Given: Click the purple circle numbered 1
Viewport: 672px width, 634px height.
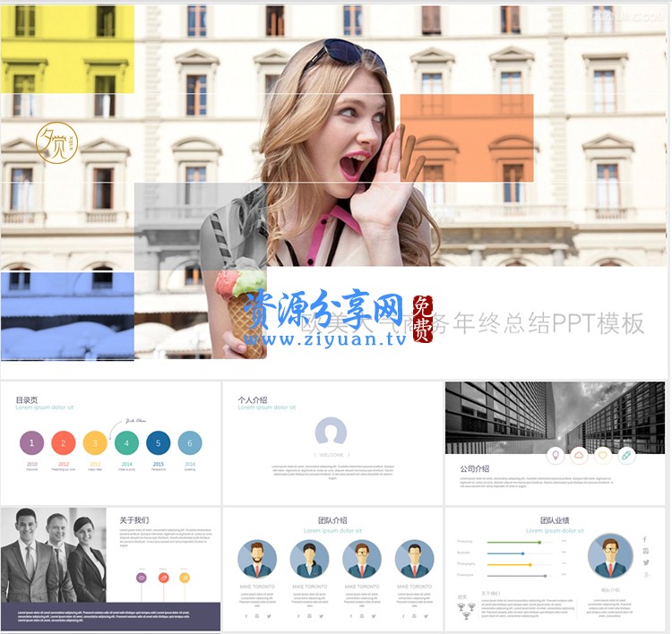Looking at the screenshot, I should pyautogui.click(x=31, y=442).
